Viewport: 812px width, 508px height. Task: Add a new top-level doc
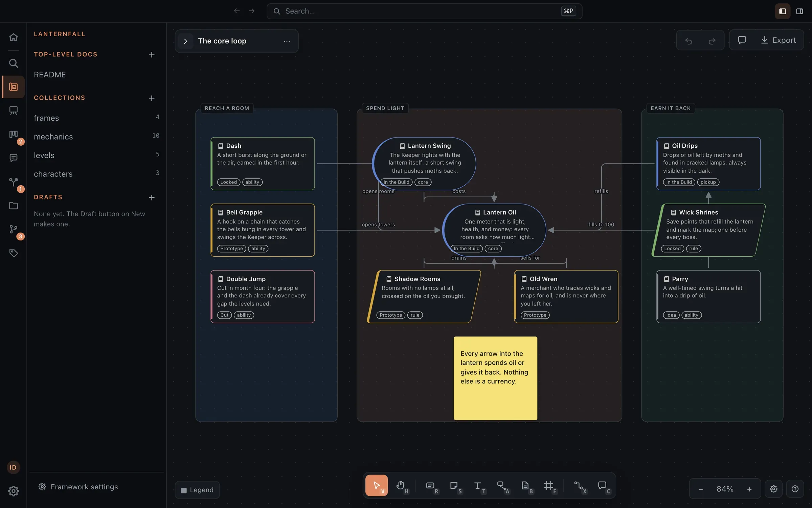click(152, 55)
